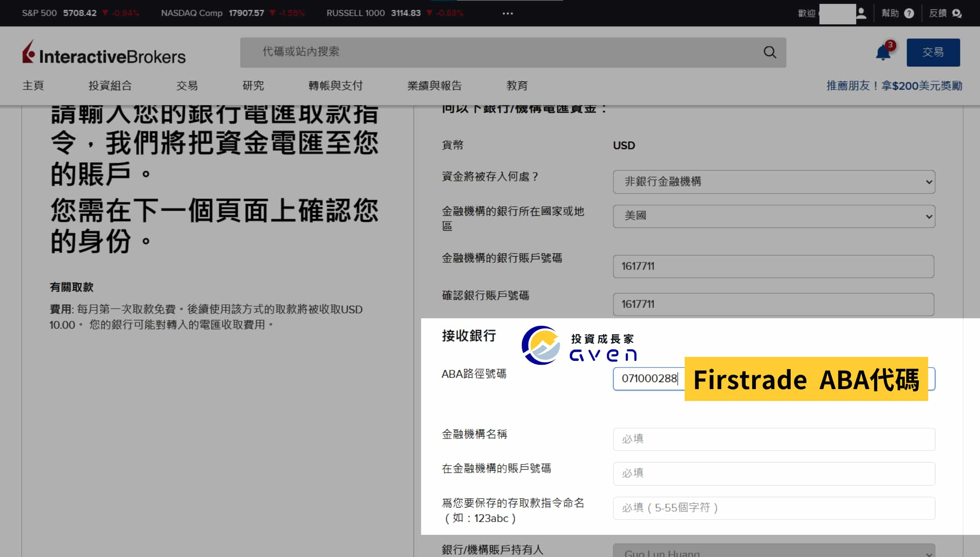Click the Interactive Brokers logo
This screenshot has height=557, width=980.
(104, 53)
